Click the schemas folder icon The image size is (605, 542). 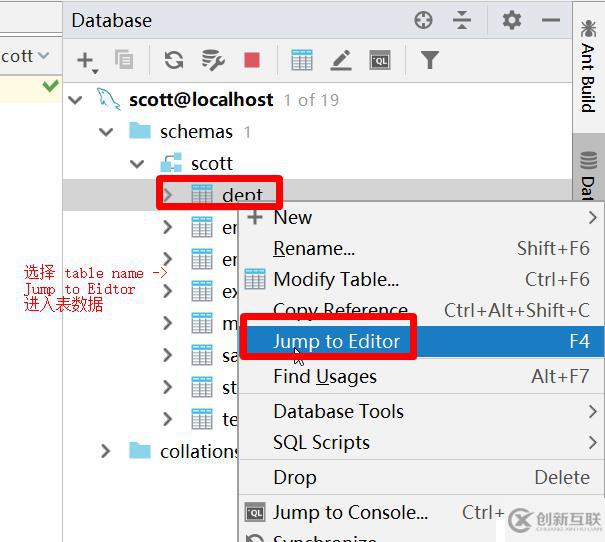(140, 131)
